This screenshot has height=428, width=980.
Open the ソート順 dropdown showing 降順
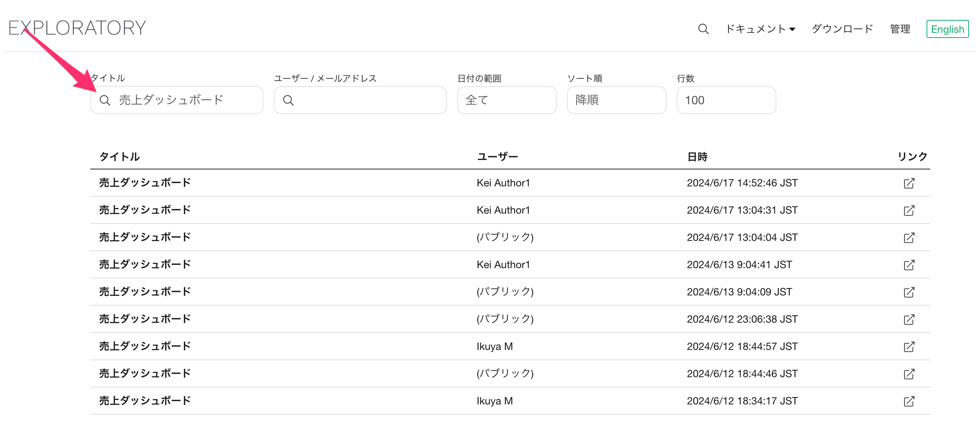coord(616,100)
